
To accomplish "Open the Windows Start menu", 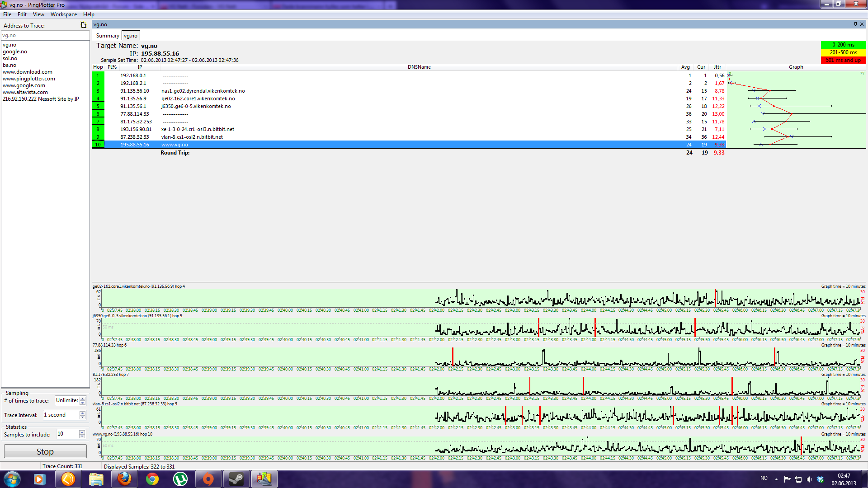I will 12,479.
